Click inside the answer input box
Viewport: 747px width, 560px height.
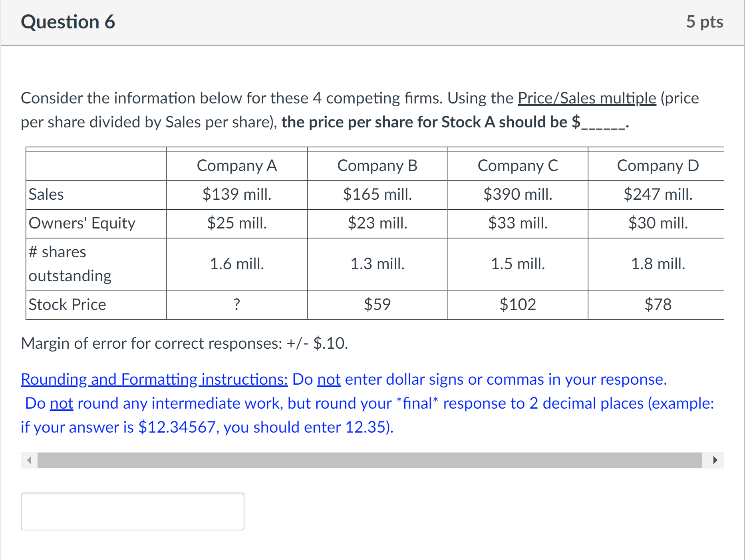tap(132, 511)
